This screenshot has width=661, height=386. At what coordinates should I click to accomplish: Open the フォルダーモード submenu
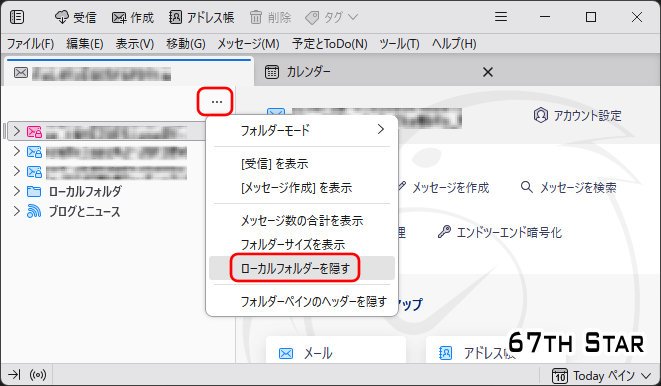(x=302, y=130)
